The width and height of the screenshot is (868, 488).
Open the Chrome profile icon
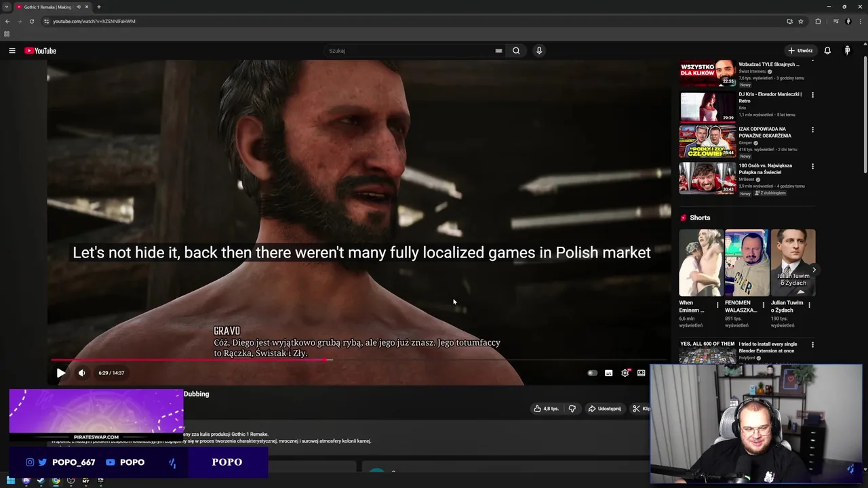tap(848, 21)
